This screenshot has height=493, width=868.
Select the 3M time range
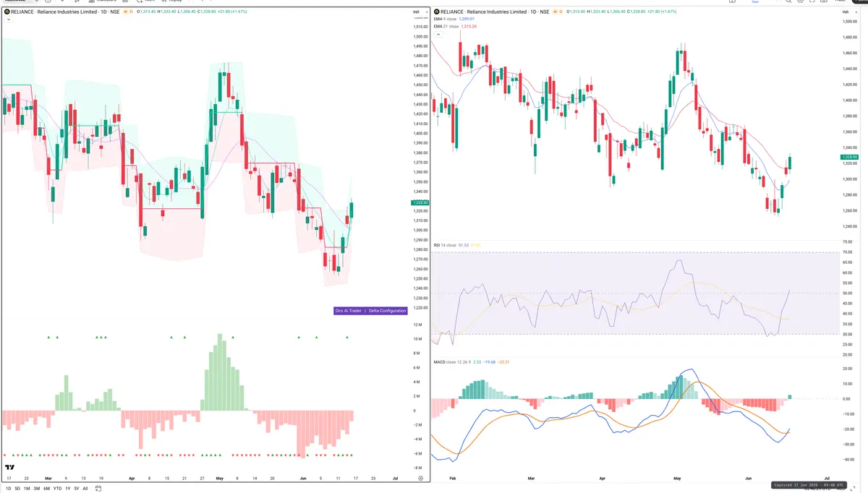[x=36, y=489]
